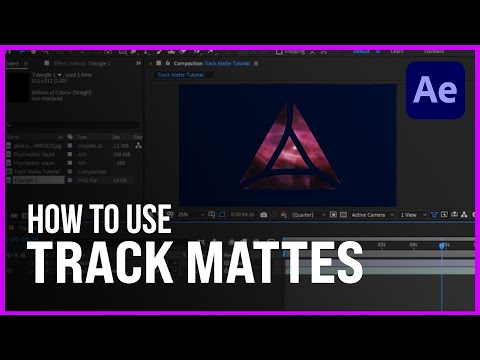Click the Default workspace tab
Screen dimensions: 480x360
click(361, 52)
